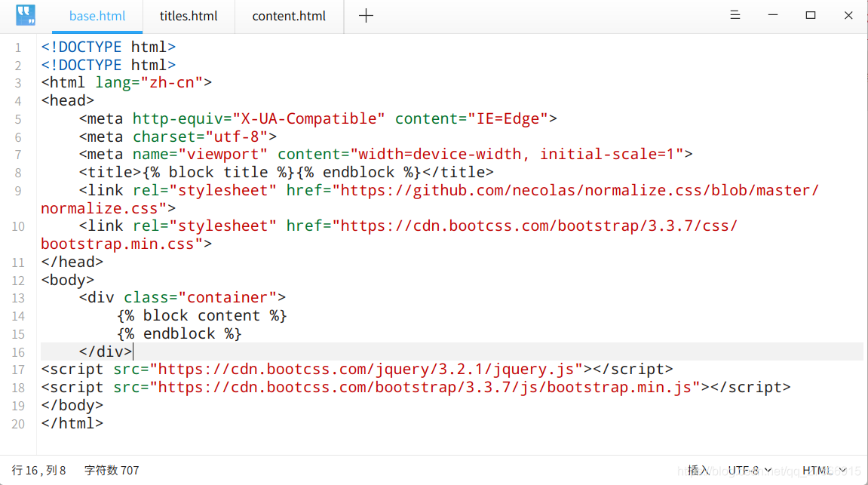The image size is (868, 485).
Task: Click line number 1 in gutter
Action: pos(18,48)
